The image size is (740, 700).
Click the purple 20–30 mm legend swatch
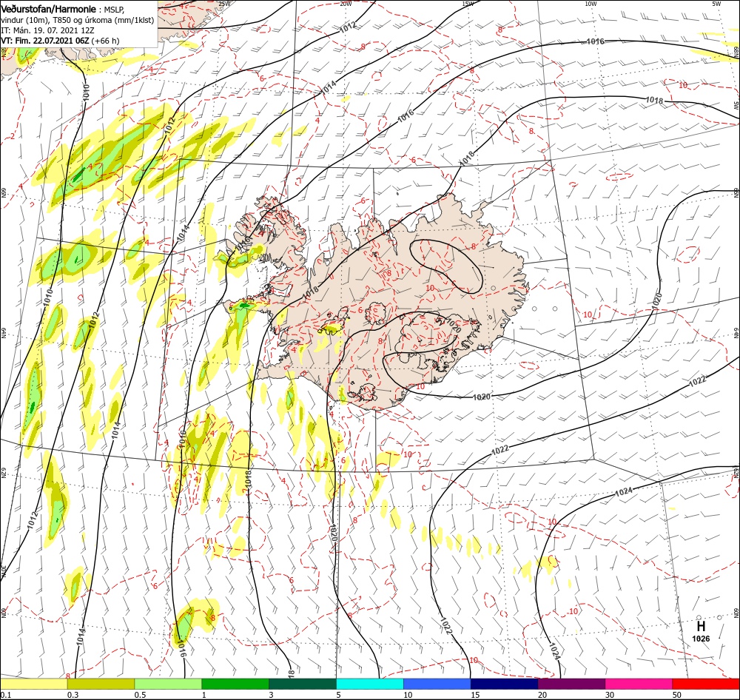pos(571,684)
